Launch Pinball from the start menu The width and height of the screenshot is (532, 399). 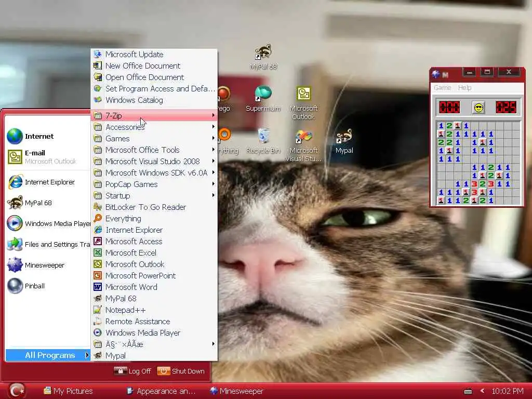[x=47, y=286]
